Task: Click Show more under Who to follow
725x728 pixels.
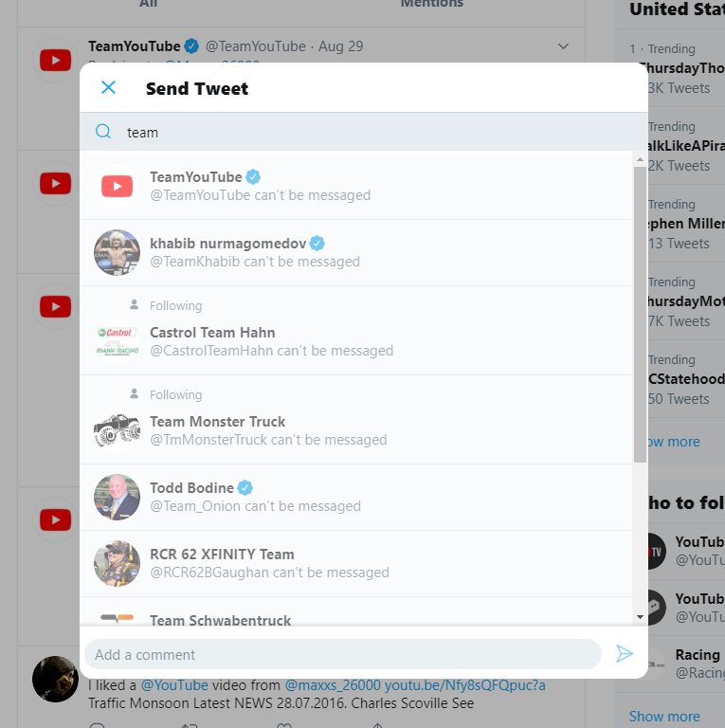Action: tap(664, 716)
